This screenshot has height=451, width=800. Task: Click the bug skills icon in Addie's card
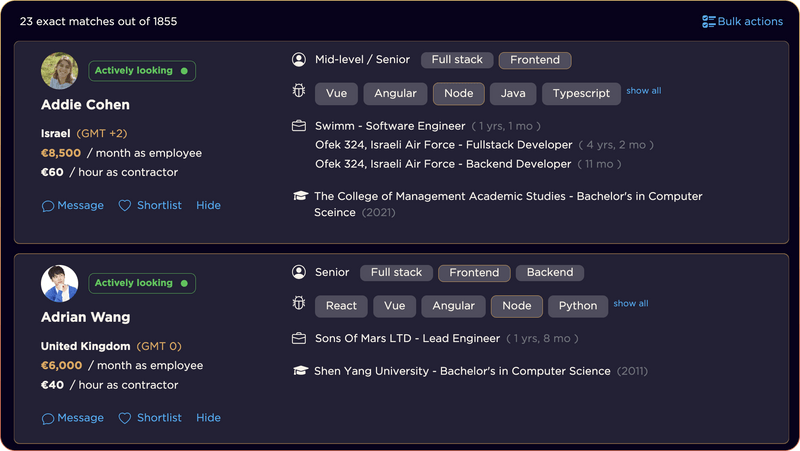pyautogui.click(x=298, y=92)
